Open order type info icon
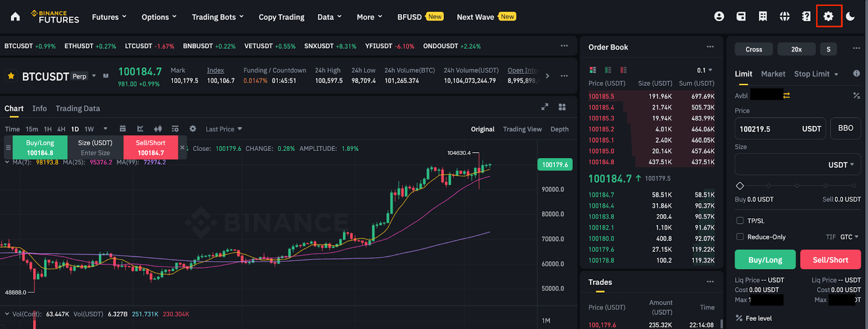This screenshot has width=868, height=329. (x=856, y=73)
